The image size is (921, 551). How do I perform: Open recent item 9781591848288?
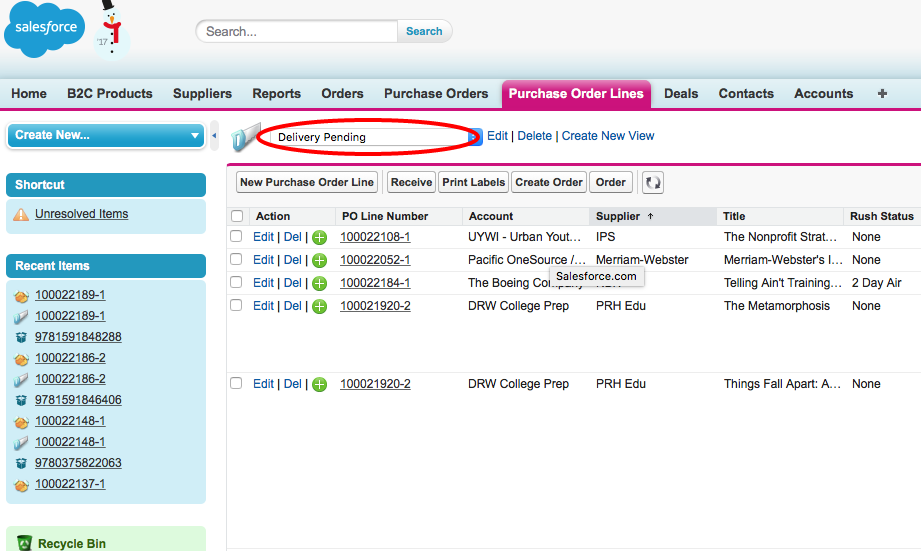click(78, 337)
